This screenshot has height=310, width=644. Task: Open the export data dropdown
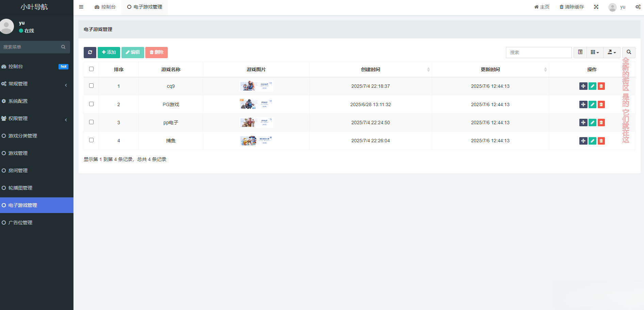point(612,52)
